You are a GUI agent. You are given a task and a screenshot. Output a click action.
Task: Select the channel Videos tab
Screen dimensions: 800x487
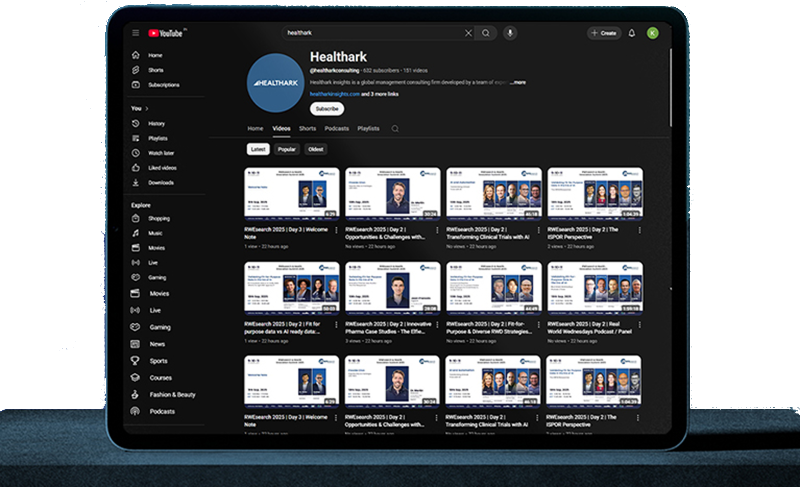pyautogui.click(x=281, y=129)
